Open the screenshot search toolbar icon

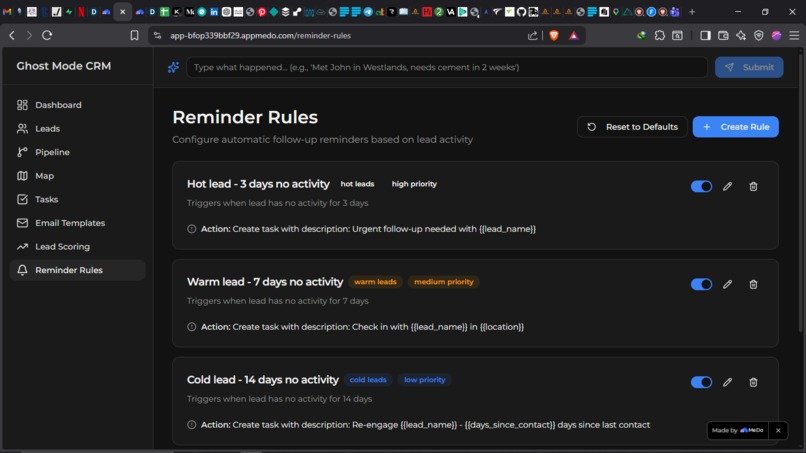pyautogui.click(x=677, y=35)
